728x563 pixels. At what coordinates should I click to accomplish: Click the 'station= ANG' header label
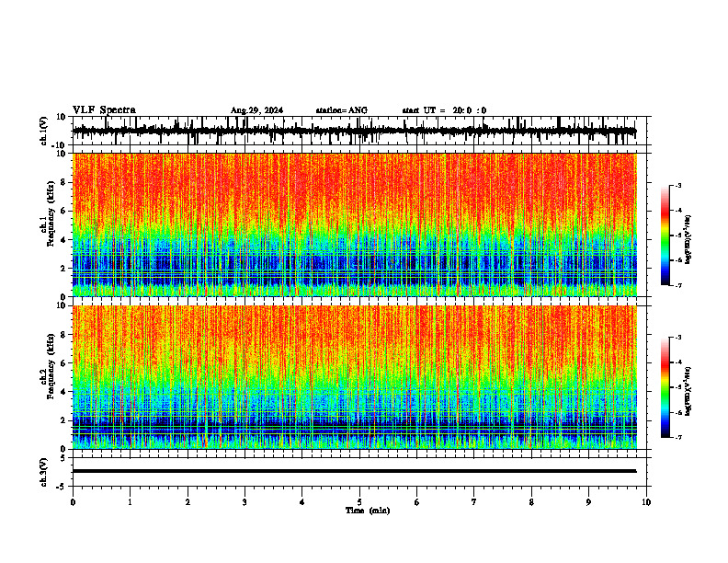342,110
